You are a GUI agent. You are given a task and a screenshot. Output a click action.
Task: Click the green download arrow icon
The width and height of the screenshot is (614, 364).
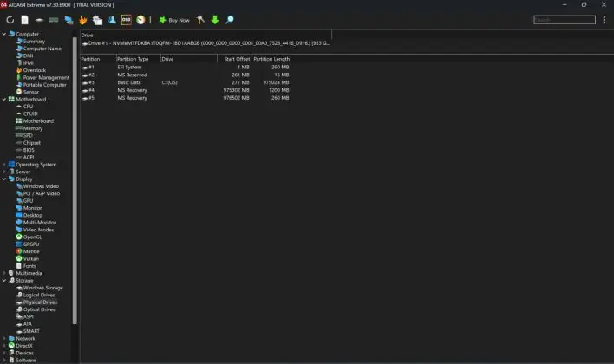[x=215, y=20]
